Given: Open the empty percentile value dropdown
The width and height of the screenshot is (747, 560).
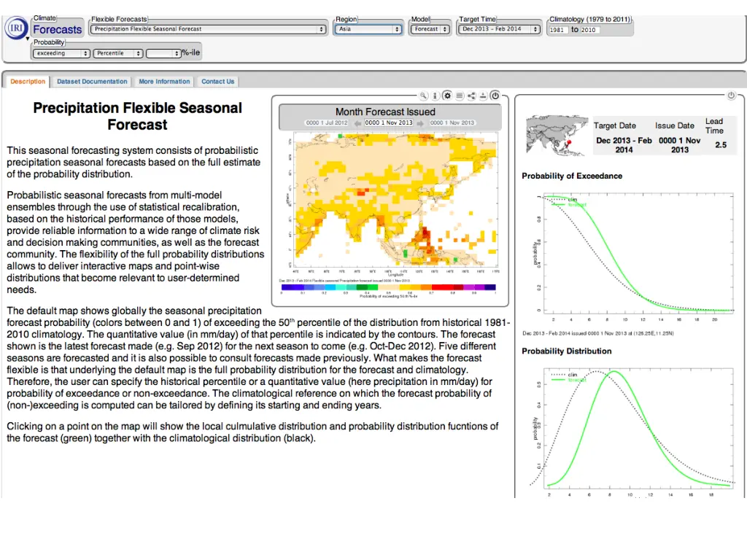Looking at the screenshot, I should coord(163,53).
